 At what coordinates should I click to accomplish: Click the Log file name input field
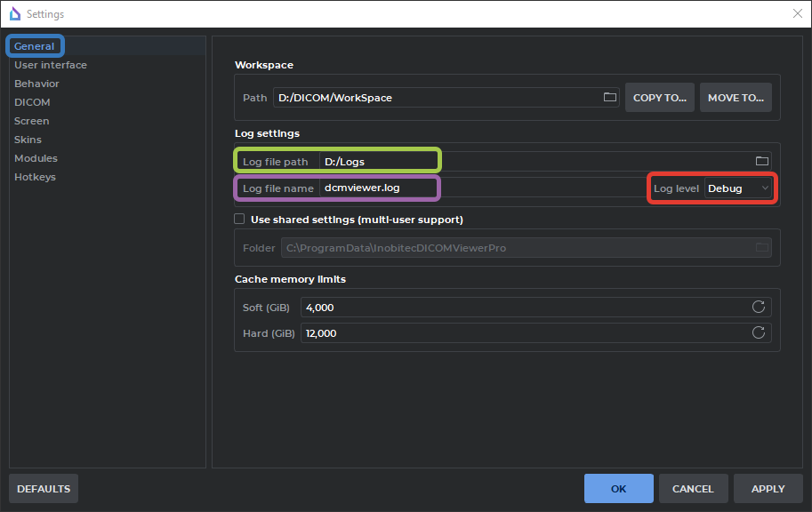point(480,188)
